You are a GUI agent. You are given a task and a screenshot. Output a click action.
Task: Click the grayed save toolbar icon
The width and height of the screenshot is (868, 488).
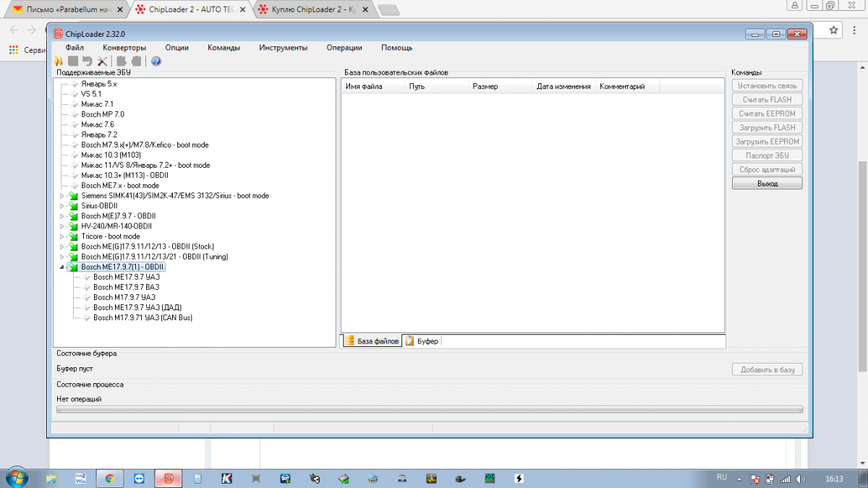[73, 61]
